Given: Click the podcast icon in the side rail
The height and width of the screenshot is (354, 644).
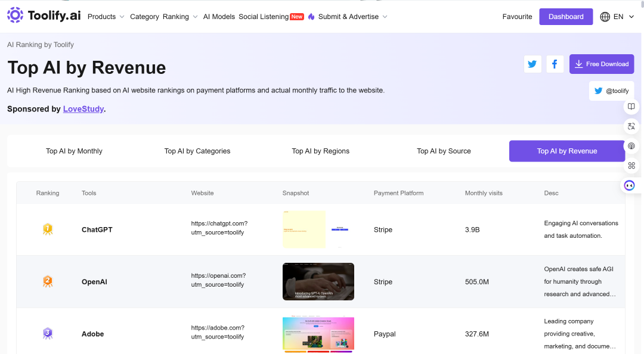Looking at the screenshot, I should 631,146.
